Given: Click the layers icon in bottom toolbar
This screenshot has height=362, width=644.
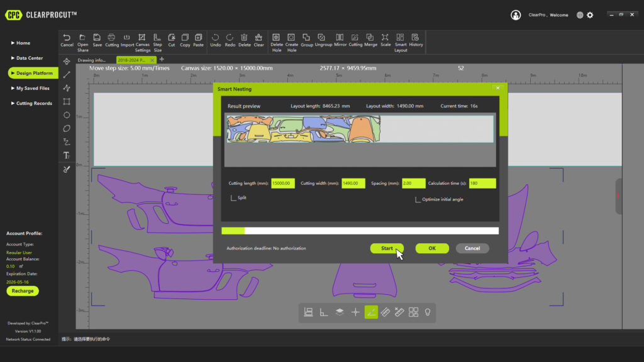Looking at the screenshot, I should (339, 312).
